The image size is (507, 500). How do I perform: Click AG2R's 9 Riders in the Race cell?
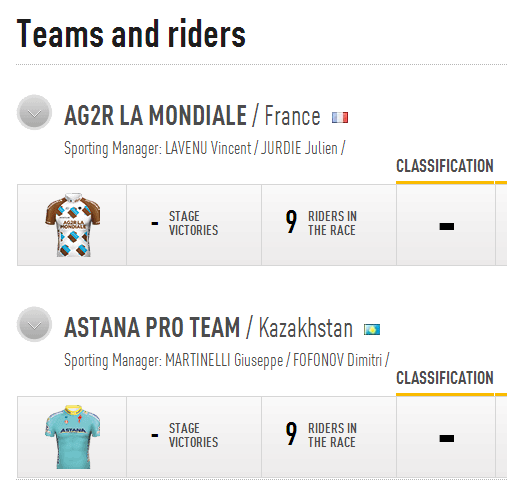point(329,225)
